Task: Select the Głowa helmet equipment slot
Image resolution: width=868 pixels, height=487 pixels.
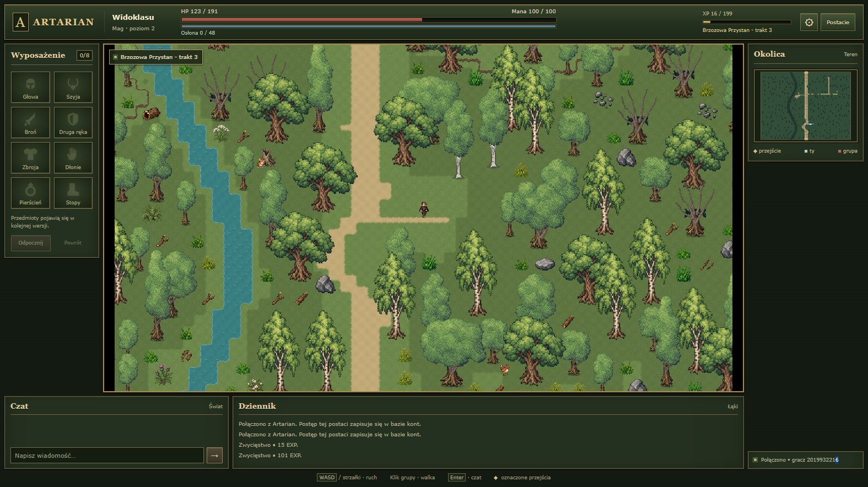Action: click(x=30, y=87)
